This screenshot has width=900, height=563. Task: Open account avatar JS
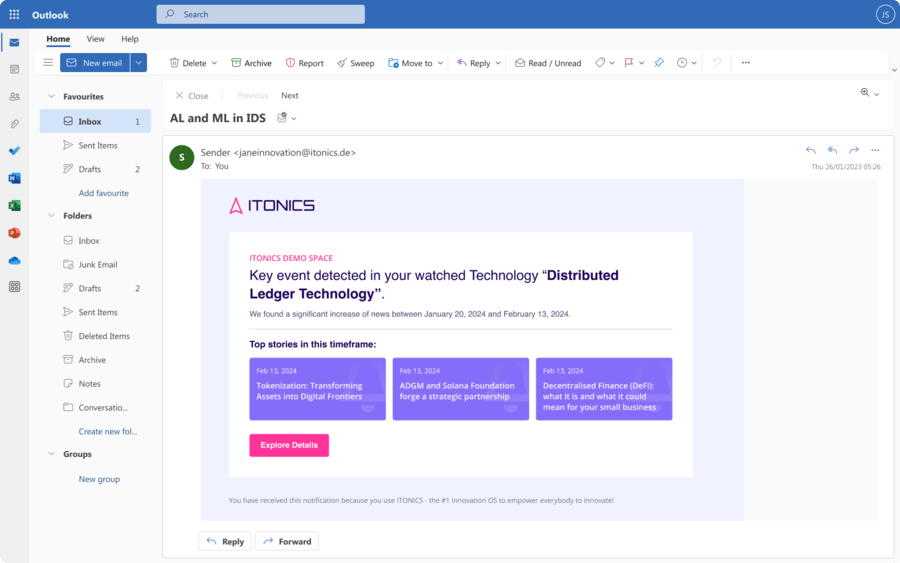(885, 14)
